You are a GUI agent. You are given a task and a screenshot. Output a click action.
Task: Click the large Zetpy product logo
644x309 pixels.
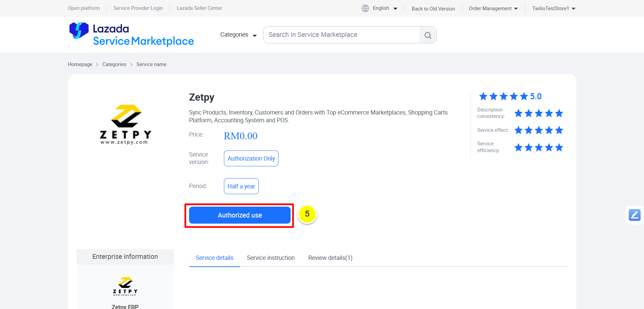click(x=125, y=125)
